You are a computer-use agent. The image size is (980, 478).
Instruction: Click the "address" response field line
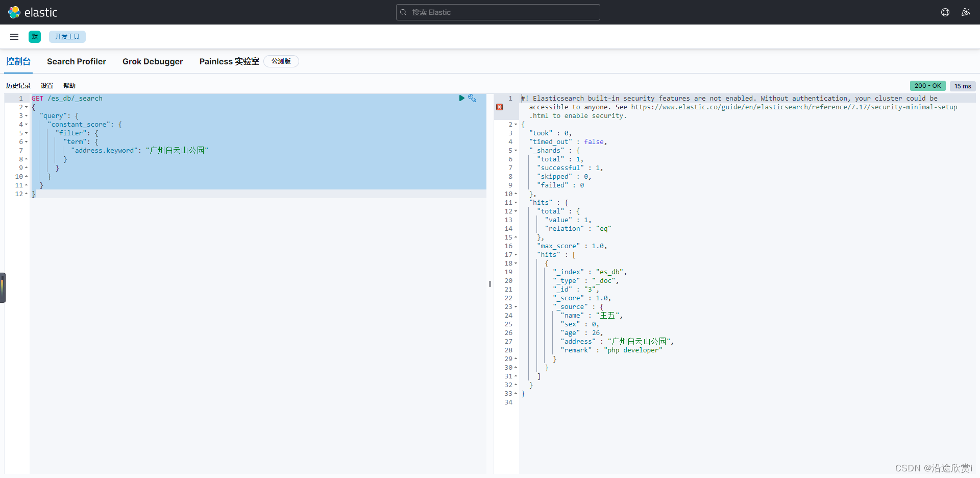[x=617, y=341]
